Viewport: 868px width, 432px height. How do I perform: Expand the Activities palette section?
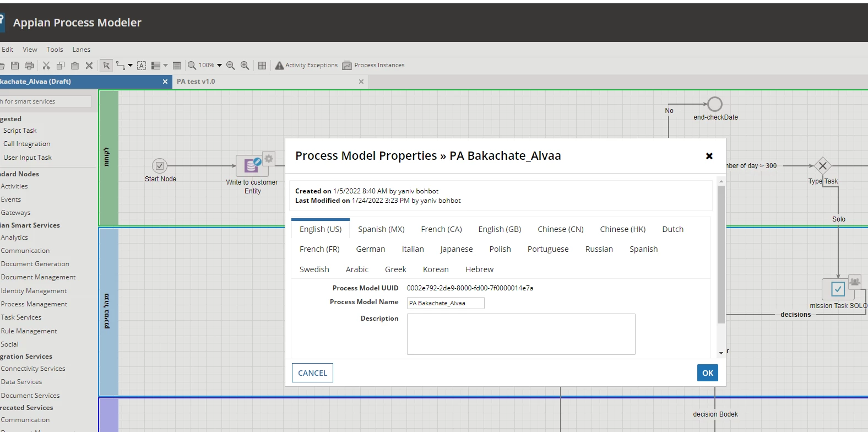14,186
